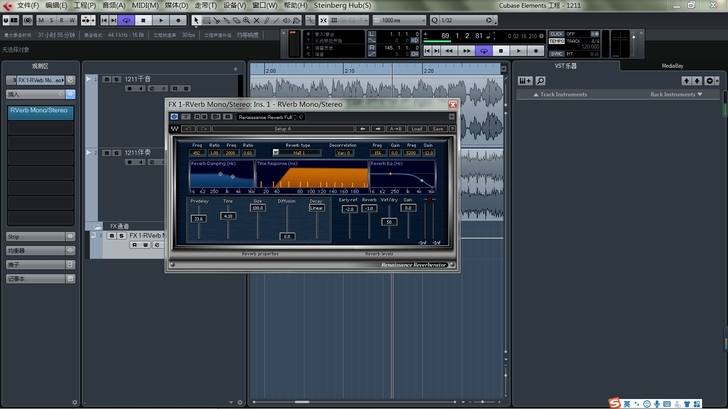Viewport: 728px width, 409px height.
Task: Select the Glue tool
Action: (x=226, y=20)
